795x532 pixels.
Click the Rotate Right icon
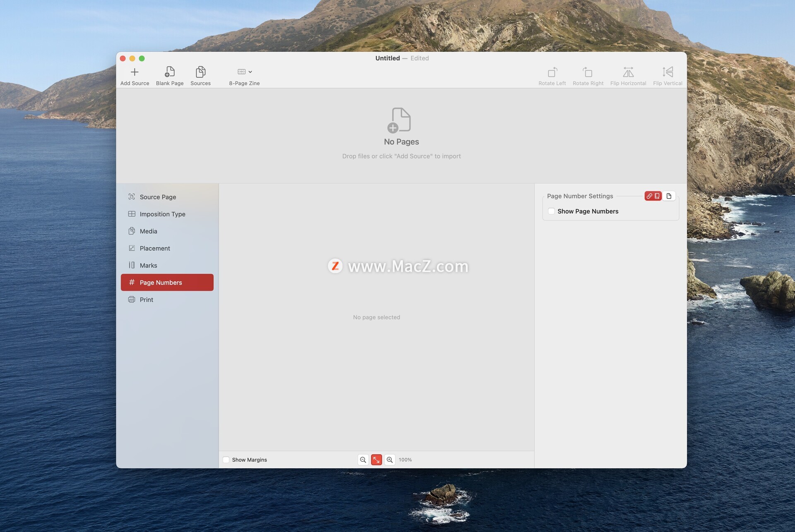click(x=588, y=72)
